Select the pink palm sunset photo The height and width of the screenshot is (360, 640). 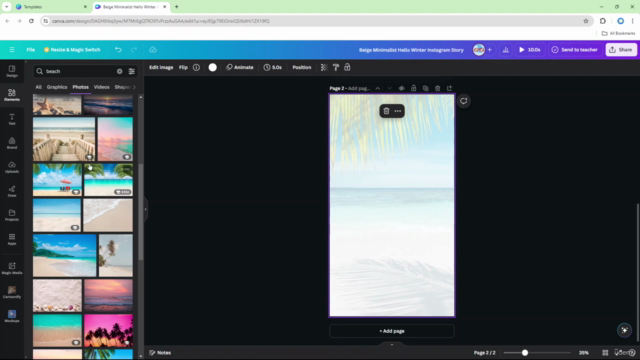109,331
